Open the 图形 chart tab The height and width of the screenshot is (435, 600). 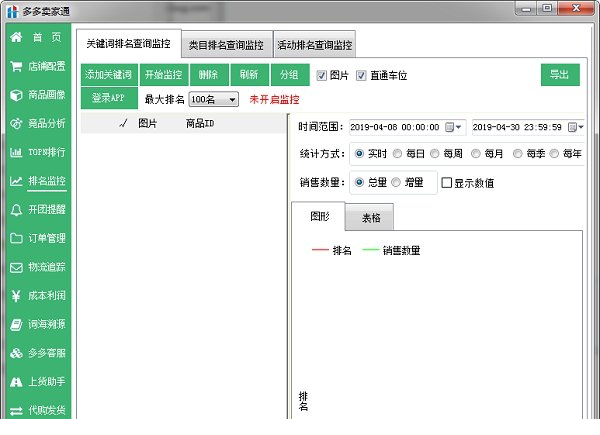point(319,217)
